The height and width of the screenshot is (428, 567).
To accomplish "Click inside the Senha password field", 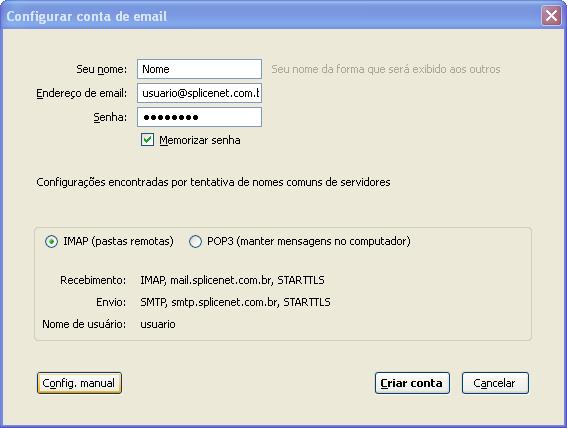I will (x=199, y=117).
